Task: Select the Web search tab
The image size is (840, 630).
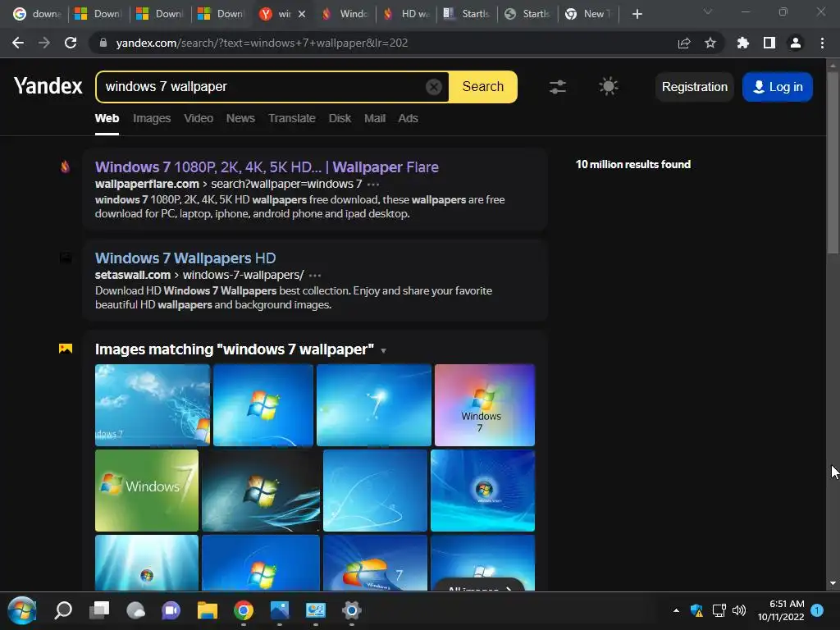Action: pyautogui.click(x=107, y=118)
